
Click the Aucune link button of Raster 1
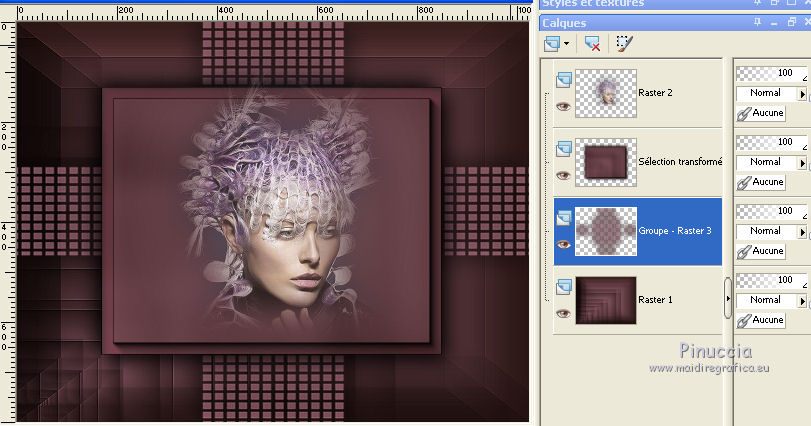coord(761,320)
